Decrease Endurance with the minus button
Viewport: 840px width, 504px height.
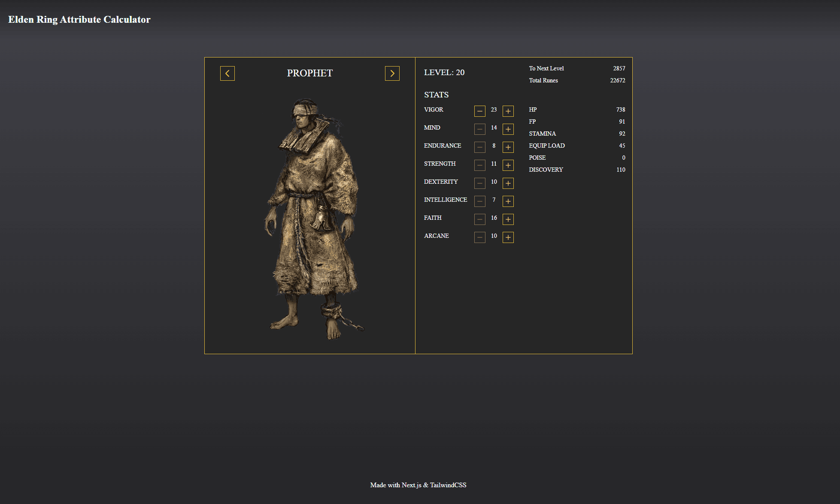pos(480,147)
